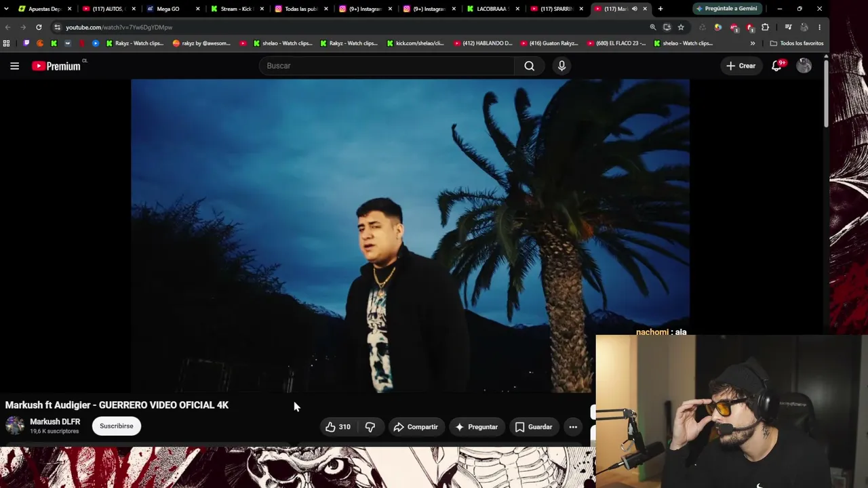View site information icon in address bar
868x488 pixels.
click(58, 27)
